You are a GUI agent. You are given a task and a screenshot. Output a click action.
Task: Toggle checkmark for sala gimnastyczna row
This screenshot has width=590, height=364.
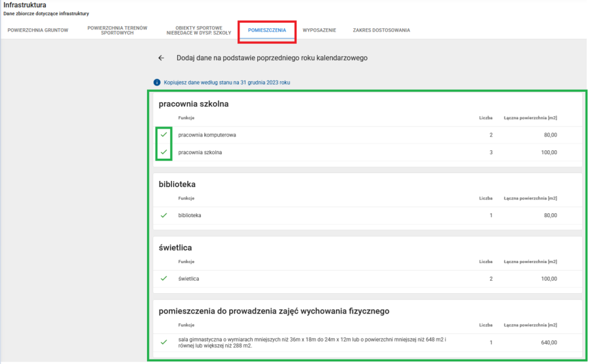click(x=164, y=342)
